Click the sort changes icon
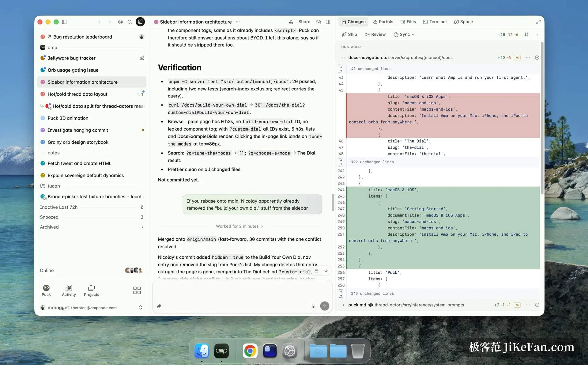The height and width of the screenshot is (365, 588). click(526, 34)
